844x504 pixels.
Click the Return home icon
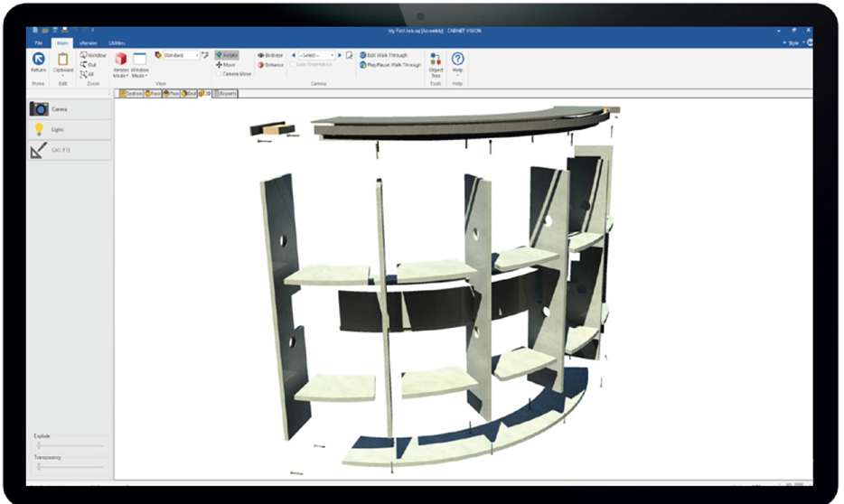tap(38, 61)
